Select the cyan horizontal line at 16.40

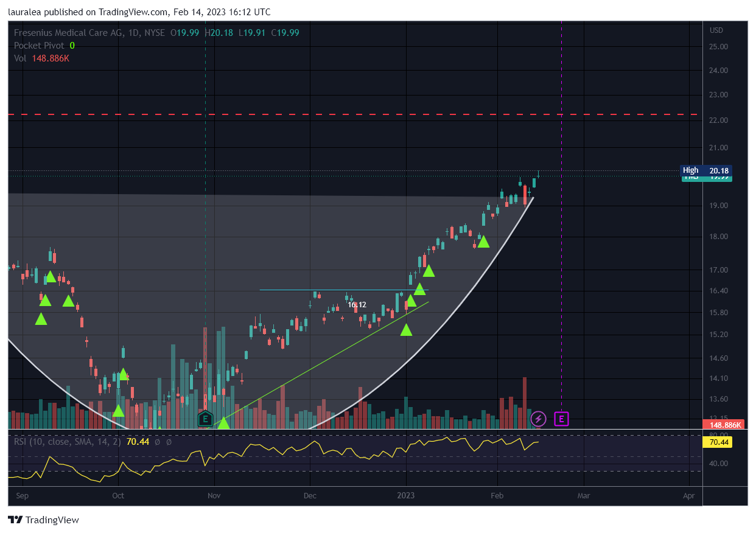pyautogui.click(x=344, y=290)
